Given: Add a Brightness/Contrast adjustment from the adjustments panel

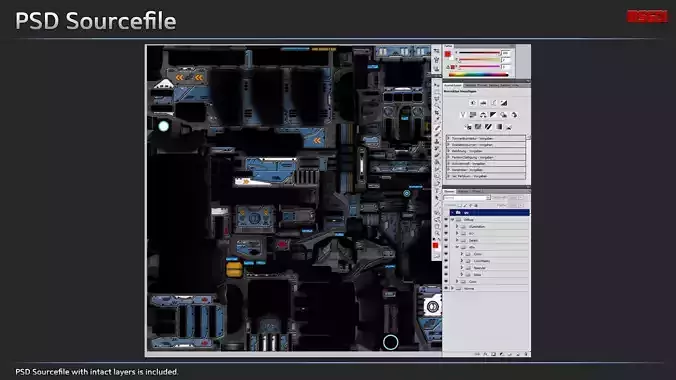Looking at the screenshot, I should click(x=473, y=103).
